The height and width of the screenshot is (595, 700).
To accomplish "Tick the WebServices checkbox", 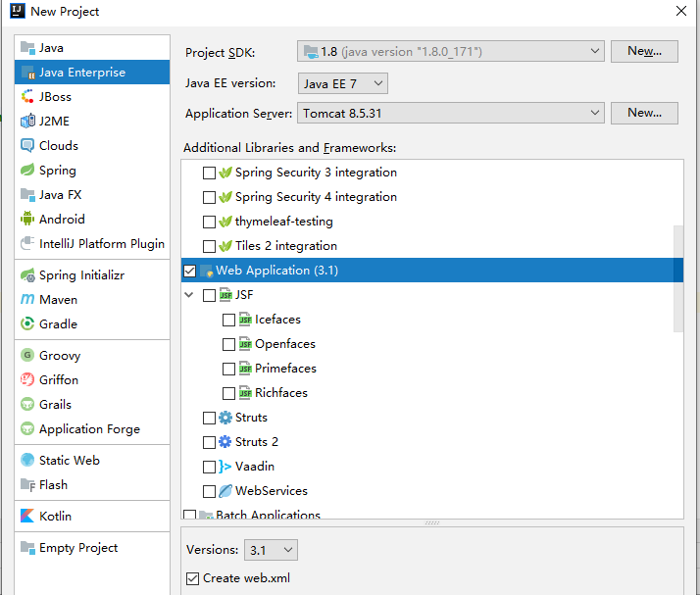I will tap(209, 492).
